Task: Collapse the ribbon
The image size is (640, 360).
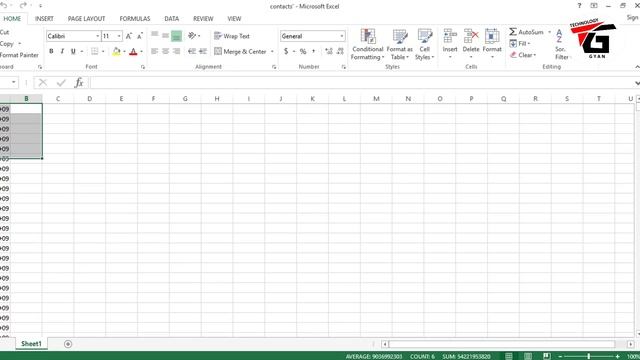Action: point(637,67)
